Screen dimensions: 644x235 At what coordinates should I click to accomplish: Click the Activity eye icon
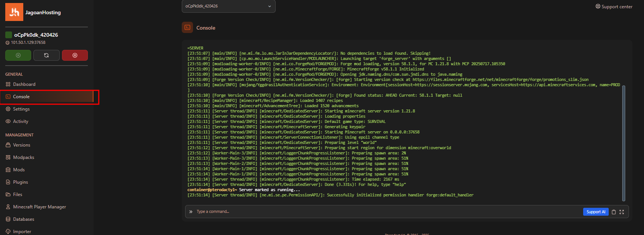(x=8, y=121)
